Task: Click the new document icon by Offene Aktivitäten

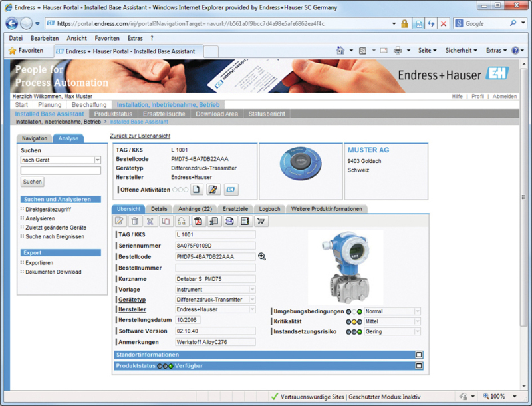Action: (x=197, y=190)
